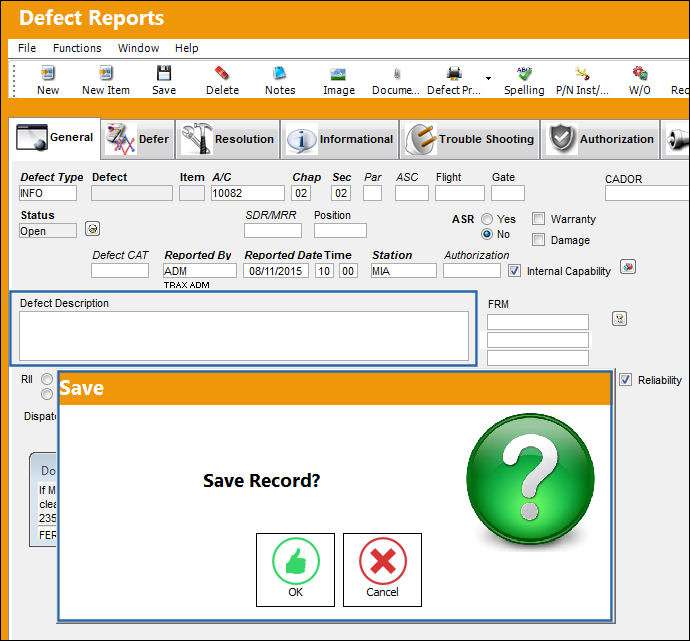690x641 pixels.
Task: Click the Reported By field
Action: (x=200, y=271)
